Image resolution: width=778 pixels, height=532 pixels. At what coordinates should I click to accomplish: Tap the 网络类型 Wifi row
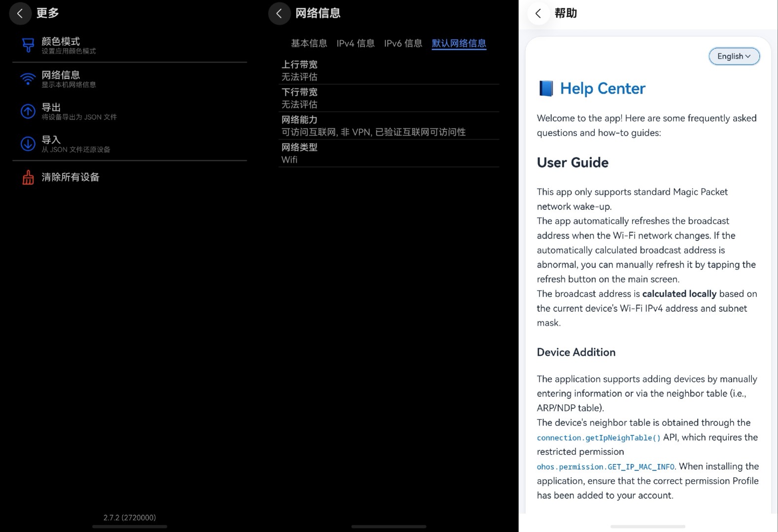389,153
